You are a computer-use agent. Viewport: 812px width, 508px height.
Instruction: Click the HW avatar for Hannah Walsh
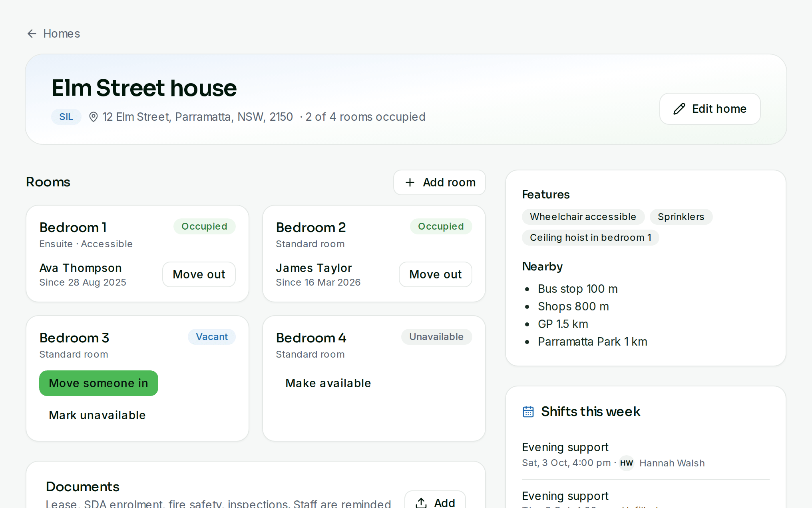pyautogui.click(x=627, y=463)
